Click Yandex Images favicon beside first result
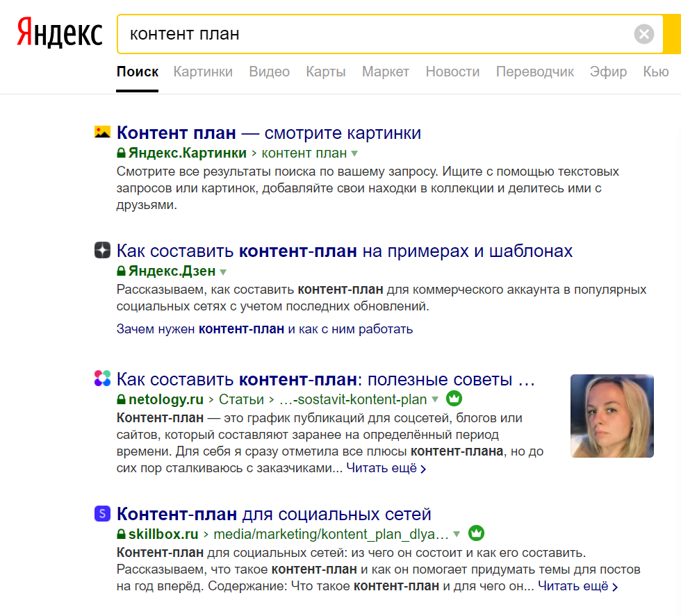This screenshot has width=681, height=616. (x=102, y=132)
